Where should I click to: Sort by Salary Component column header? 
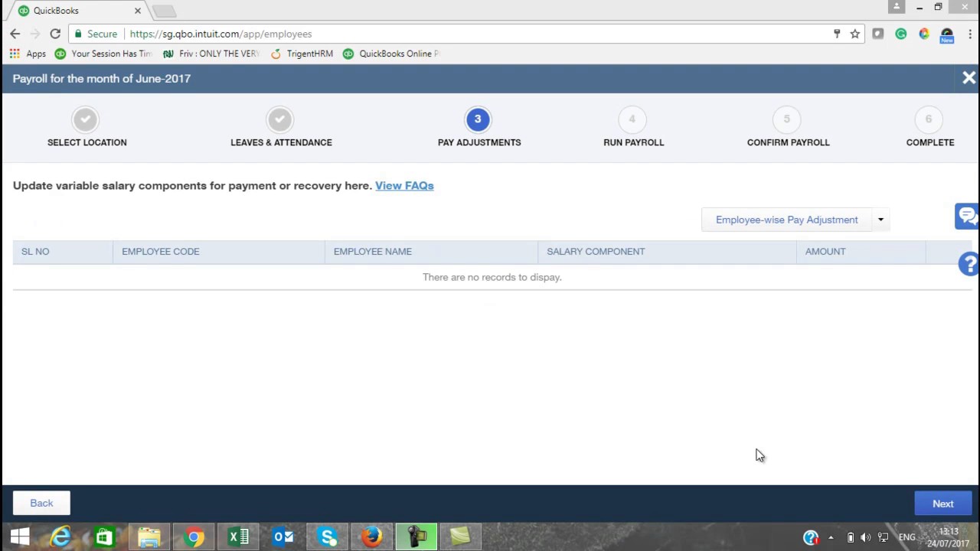tap(667, 251)
